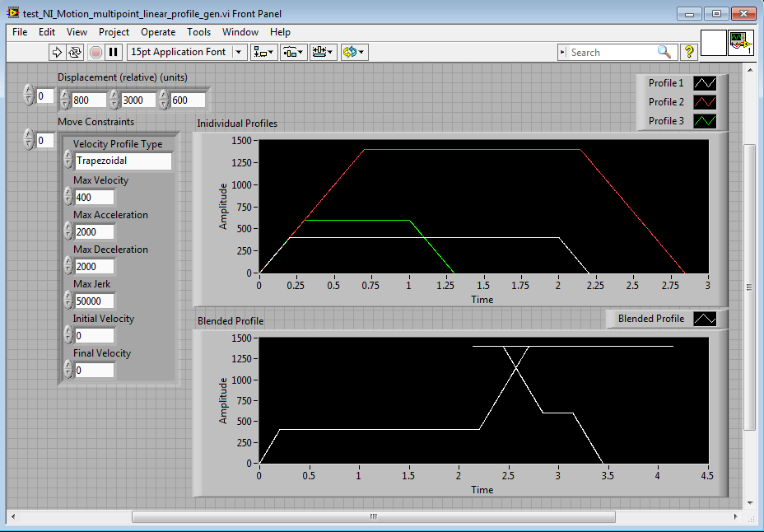Open the Operate menu
The image size is (764, 532).
point(158,32)
